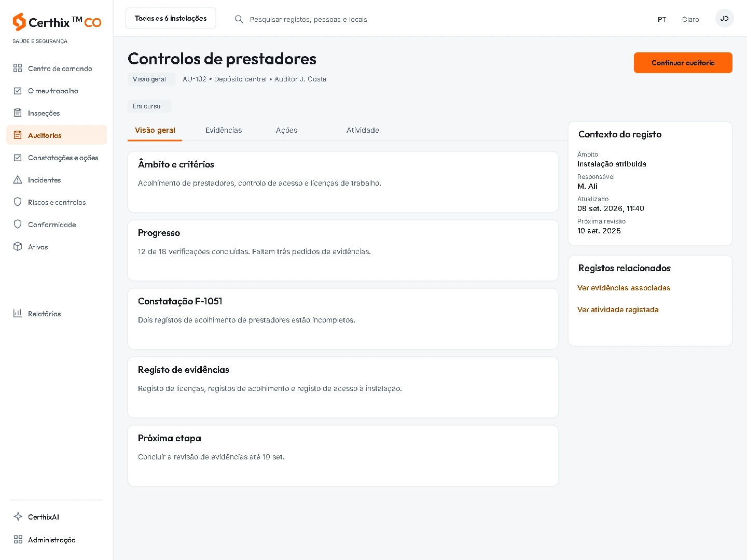Click the Responsável value M. Ali
The image size is (747, 560).
[587, 186]
